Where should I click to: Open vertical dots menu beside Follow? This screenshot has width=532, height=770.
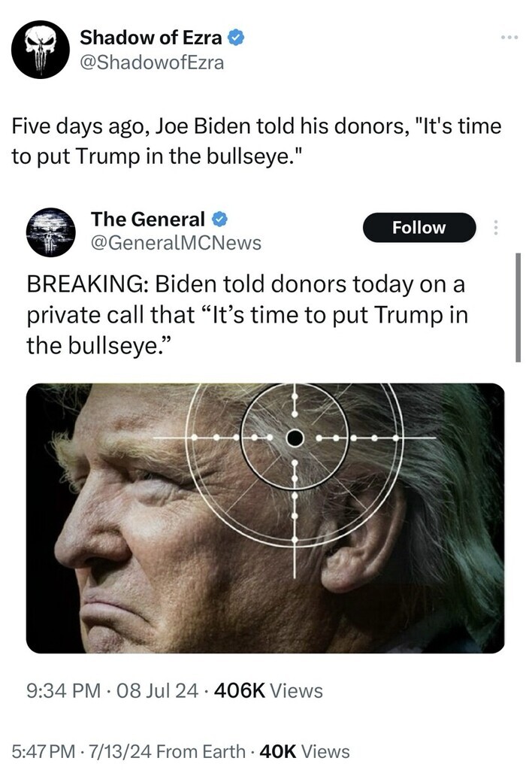click(496, 227)
